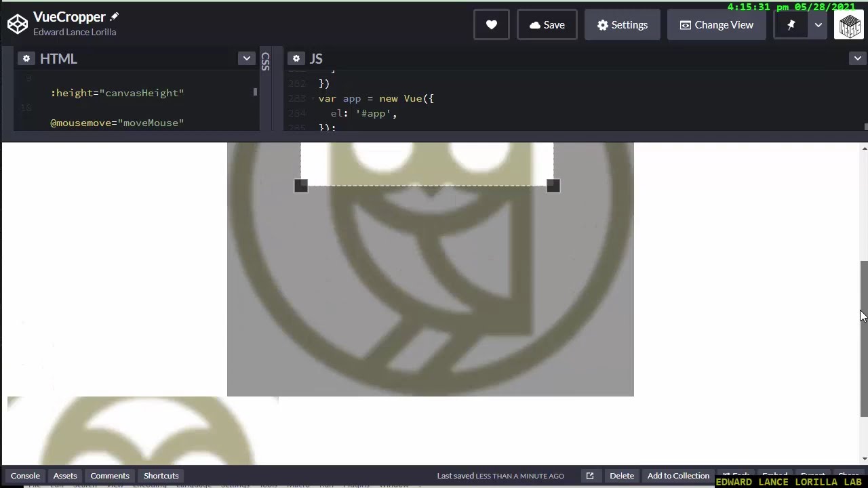
Task: Click the :height="canvasHeight" code line
Action: 117,93
